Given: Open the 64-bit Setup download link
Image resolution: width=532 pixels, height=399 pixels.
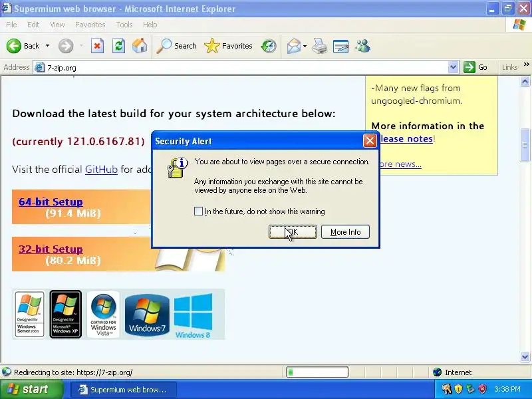Looking at the screenshot, I should point(51,202).
